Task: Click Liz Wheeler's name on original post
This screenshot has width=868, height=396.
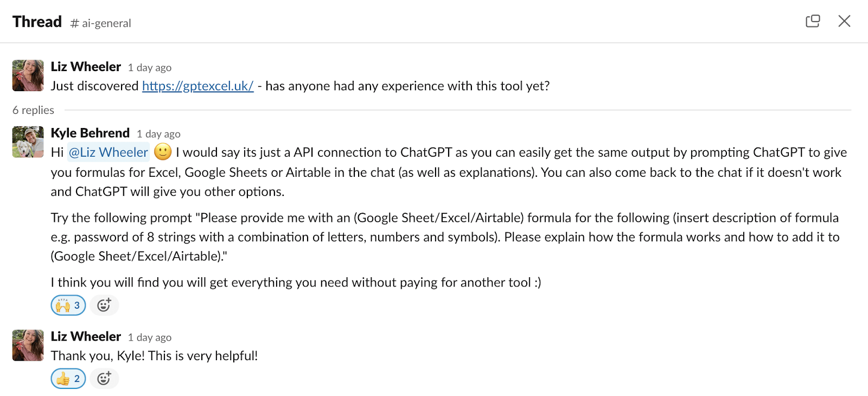Action: pos(86,67)
